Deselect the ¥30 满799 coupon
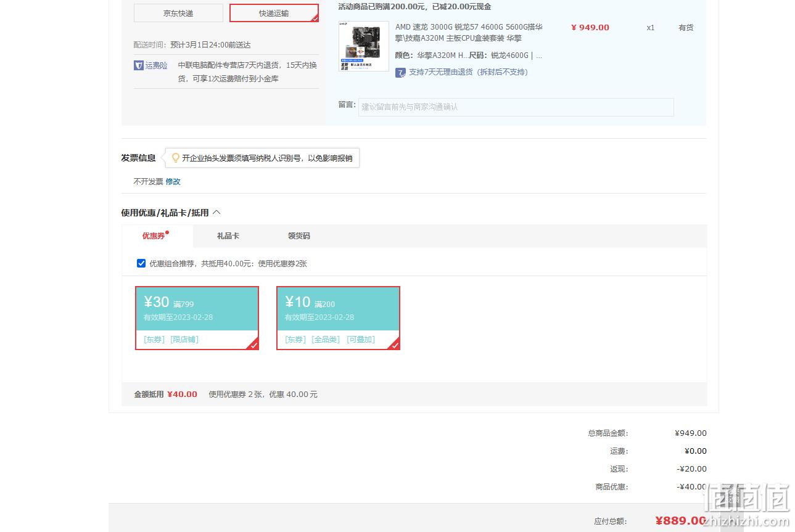 click(x=197, y=318)
